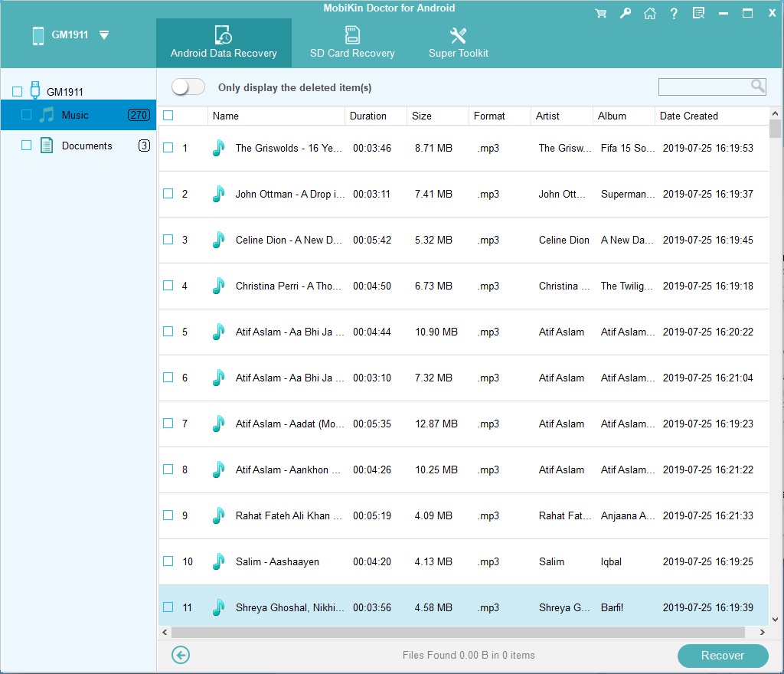Screen dimensions: 784x674
Task: Open the shopping cart purchase icon
Action: (601, 14)
